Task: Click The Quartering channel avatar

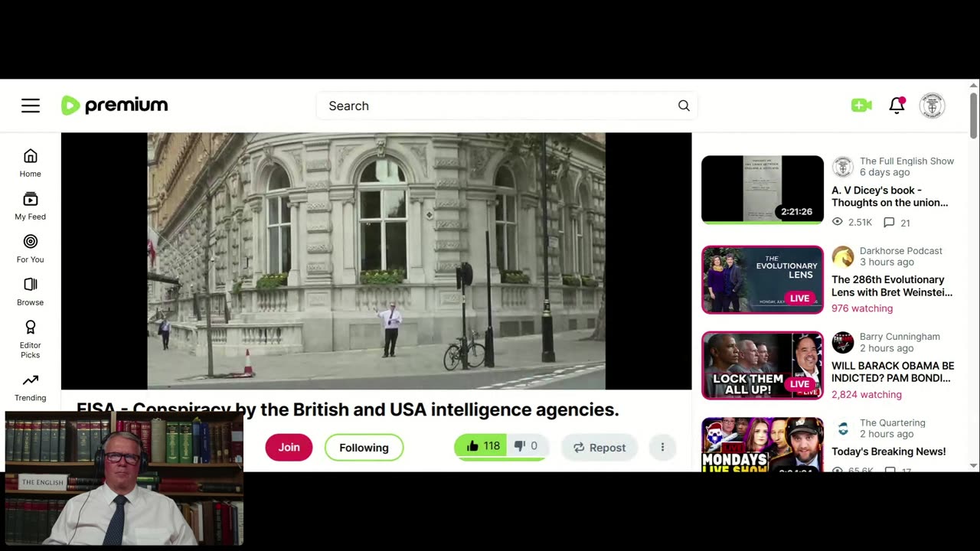Action: pyautogui.click(x=843, y=429)
